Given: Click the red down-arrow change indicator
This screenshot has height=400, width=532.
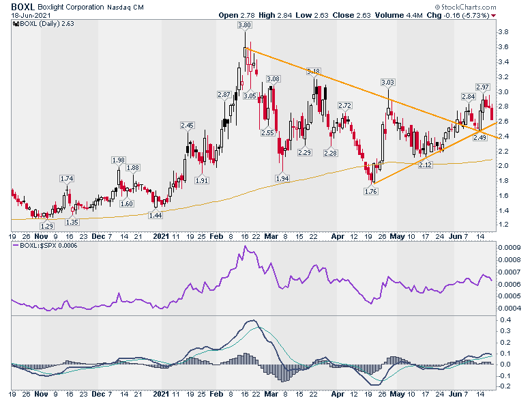Looking at the screenshot, I should pyautogui.click(x=493, y=16).
